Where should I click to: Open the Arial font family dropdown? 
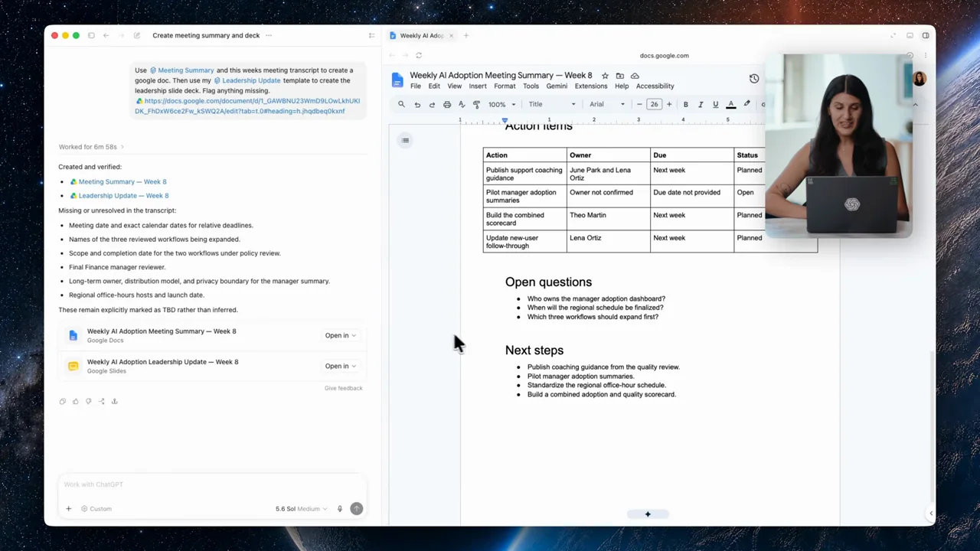click(x=607, y=105)
